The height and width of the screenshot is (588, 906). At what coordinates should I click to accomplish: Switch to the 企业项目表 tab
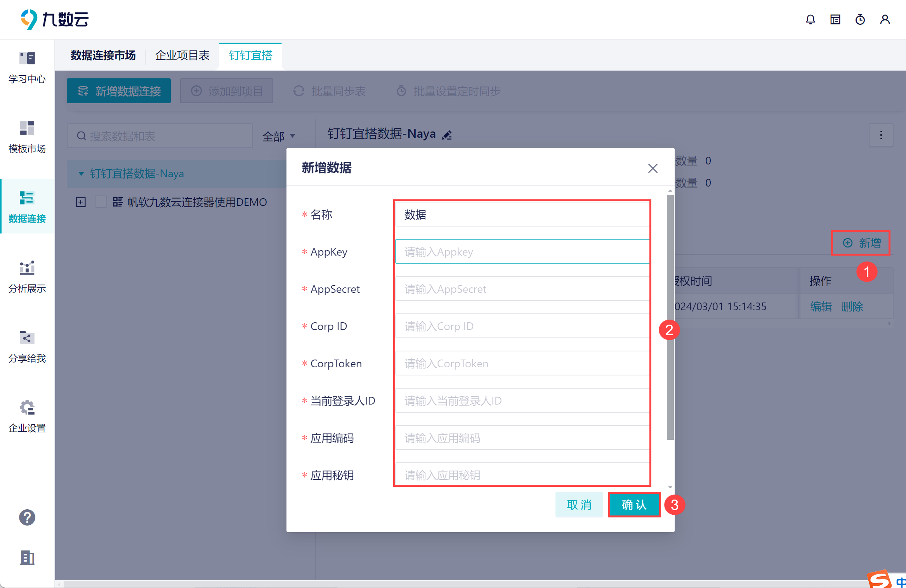click(182, 55)
